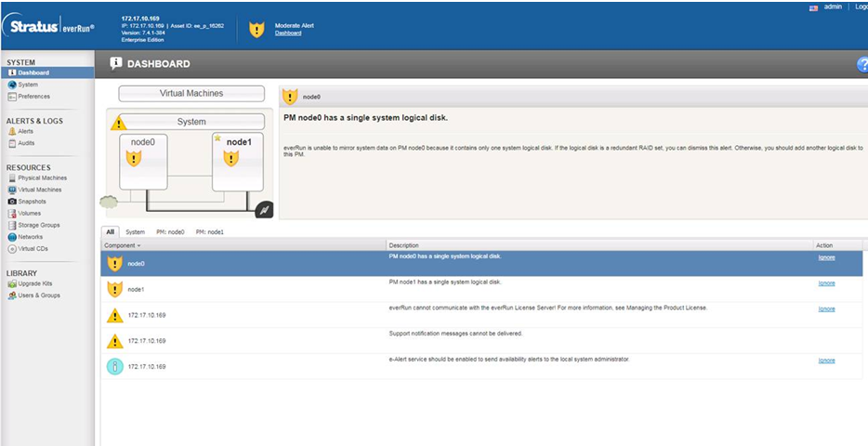Ignore the node1 single disk alert

click(x=826, y=283)
